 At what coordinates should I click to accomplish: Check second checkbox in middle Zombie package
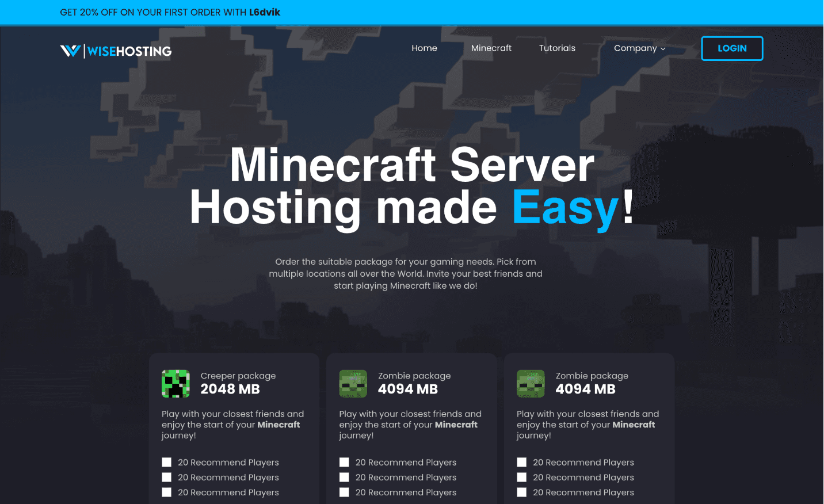point(344,477)
